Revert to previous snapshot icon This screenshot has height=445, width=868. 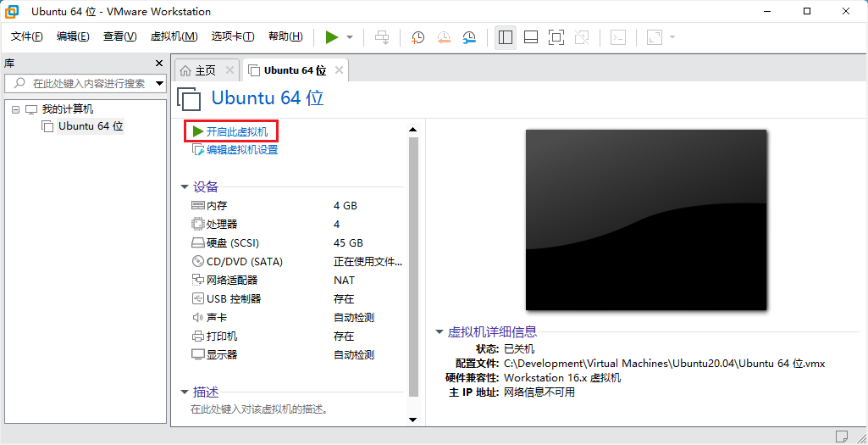click(444, 37)
